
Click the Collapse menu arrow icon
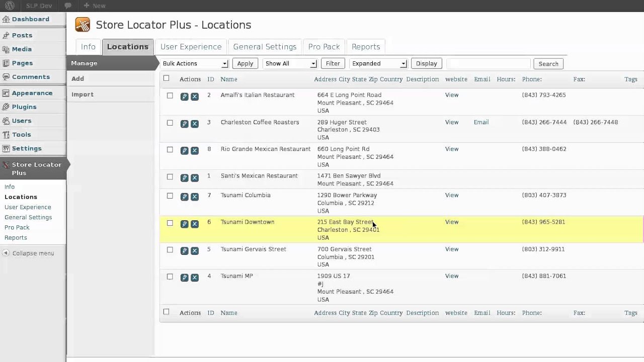pos(6,253)
